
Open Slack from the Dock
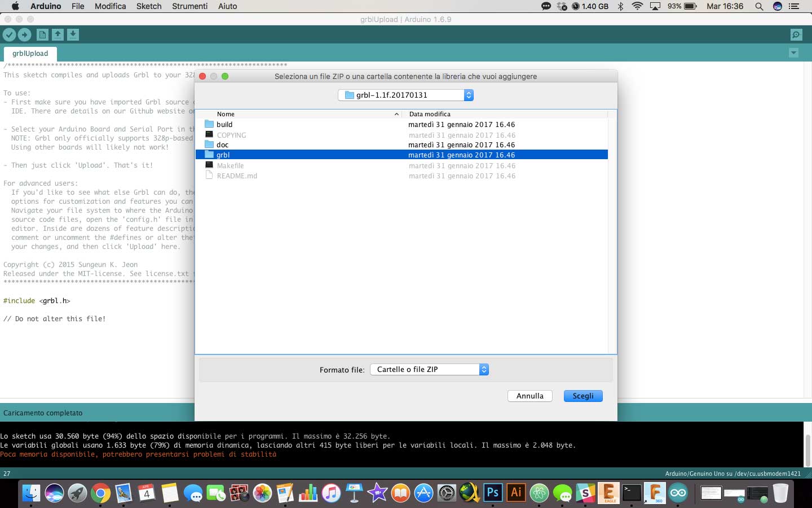(585, 493)
